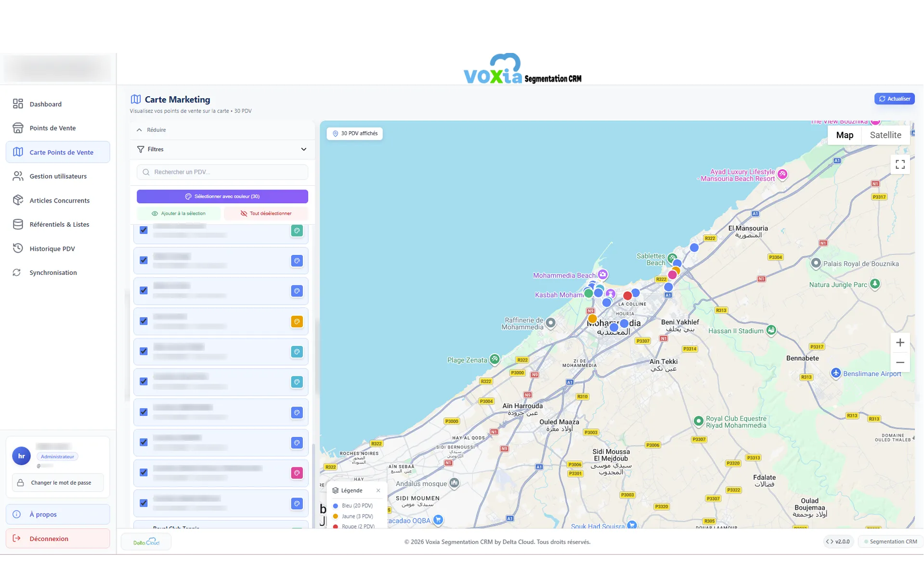Click the Administrateur role badge
The width and height of the screenshot is (924, 577).
(57, 456)
